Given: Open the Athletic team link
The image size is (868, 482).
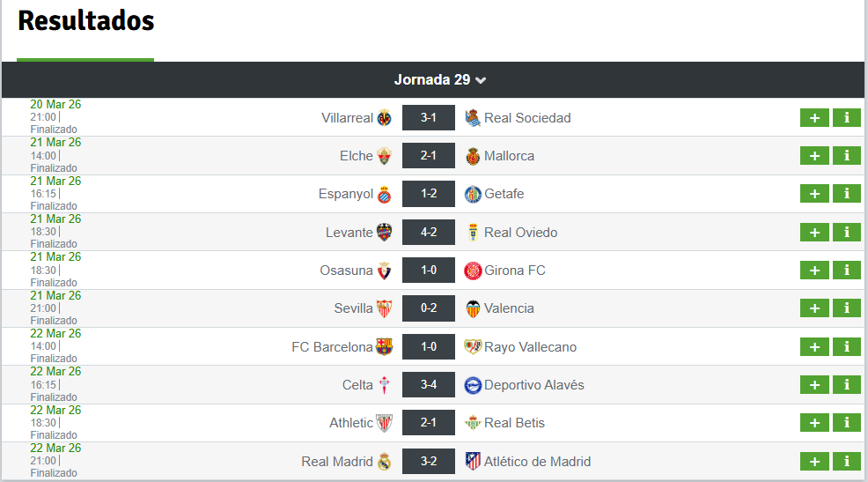Looking at the screenshot, I should pyautogui.click(x=351, y=423).
